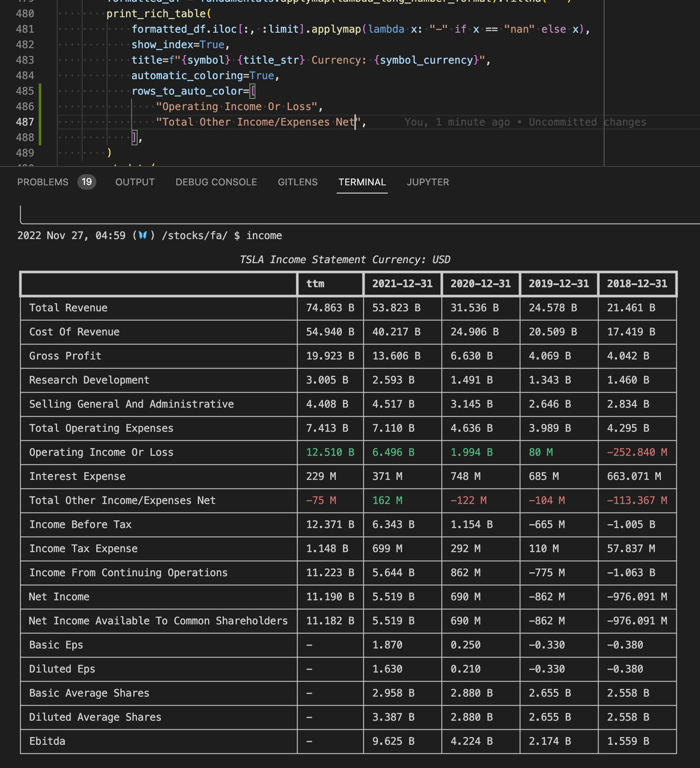Viewport: 700px width, 768px height.
Task: Click 'Selling General And Administrative' row label
Action: (x=132, y=404)
